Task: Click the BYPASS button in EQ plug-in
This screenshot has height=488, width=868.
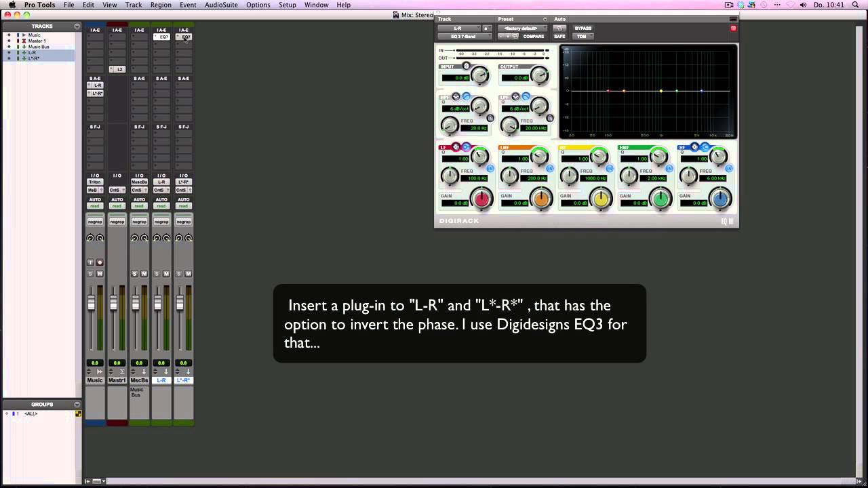Action: coord(583,28)
